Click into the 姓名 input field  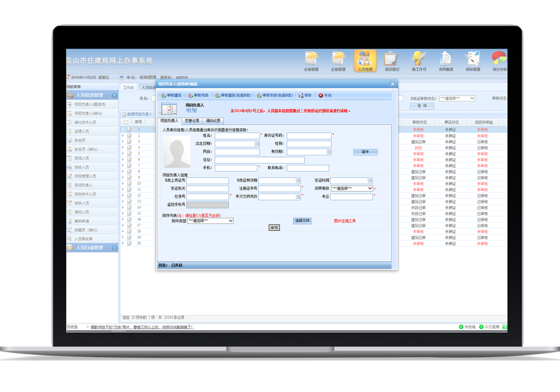click(x=237, y=136)
